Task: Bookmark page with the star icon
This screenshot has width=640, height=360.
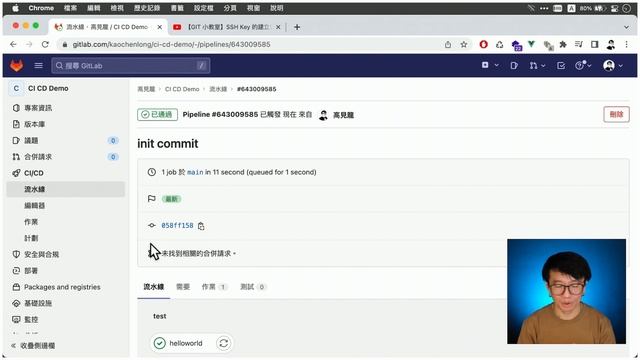Action: (464, 44)
